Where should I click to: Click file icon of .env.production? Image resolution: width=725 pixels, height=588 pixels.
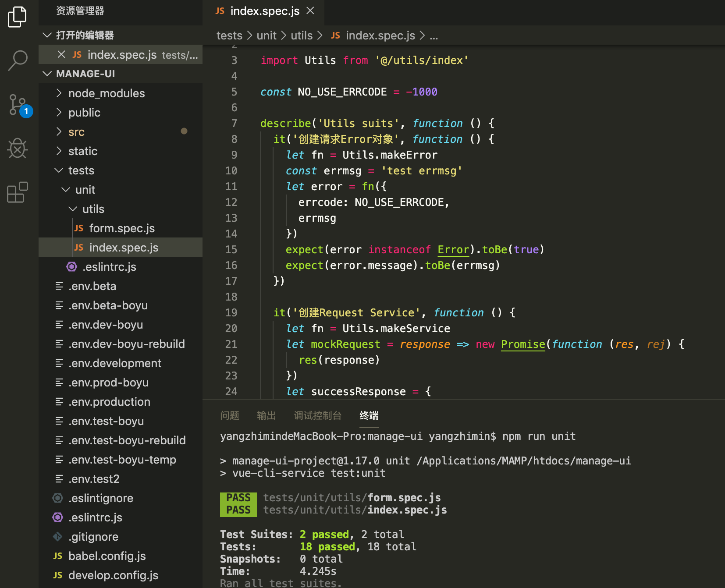[59, 402]
